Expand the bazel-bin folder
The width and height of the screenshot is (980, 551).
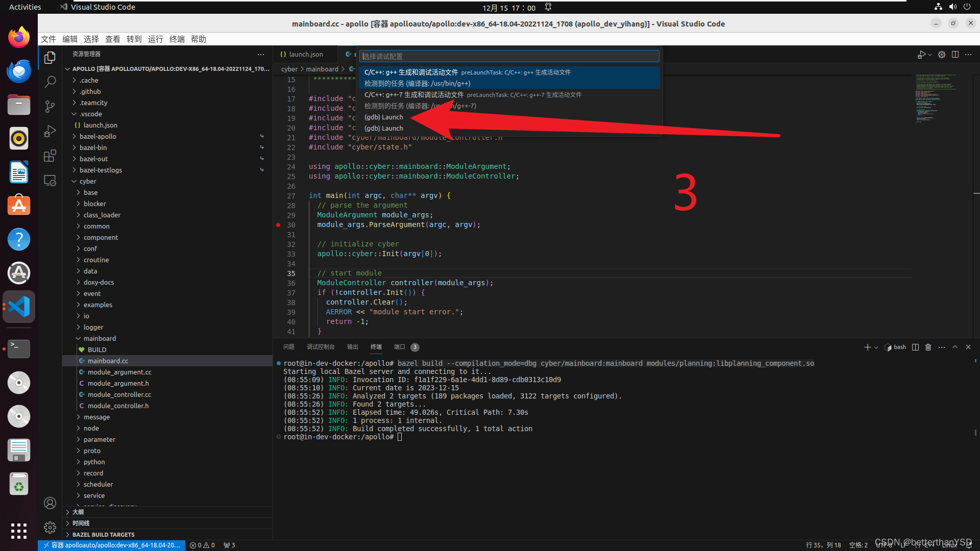click(x=93, y=148)
